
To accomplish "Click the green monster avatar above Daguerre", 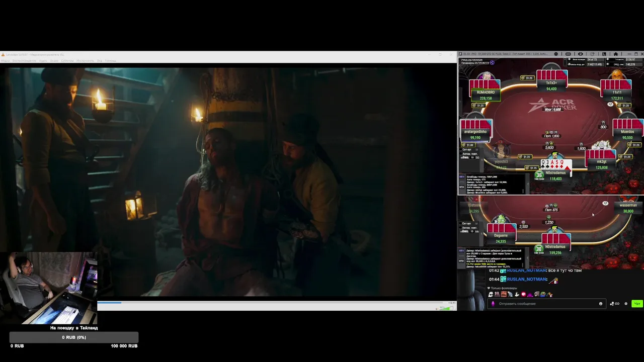I will [501, 220].
